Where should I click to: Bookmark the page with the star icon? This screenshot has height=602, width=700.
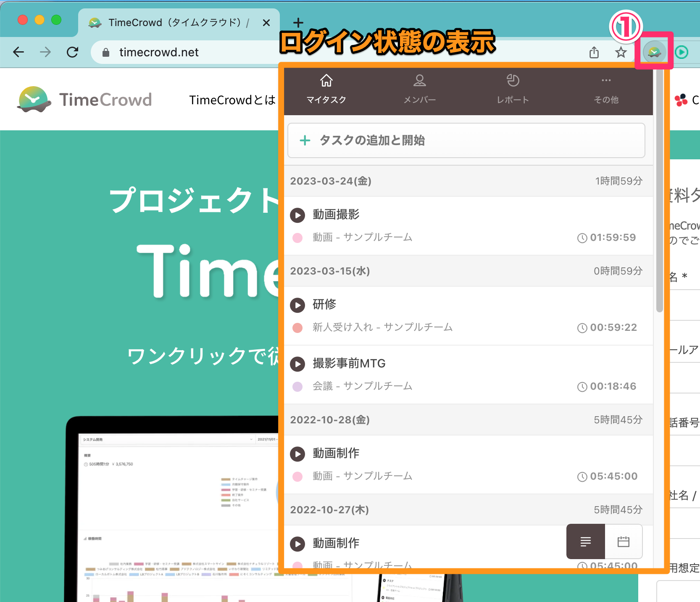[x=621, y=52]
